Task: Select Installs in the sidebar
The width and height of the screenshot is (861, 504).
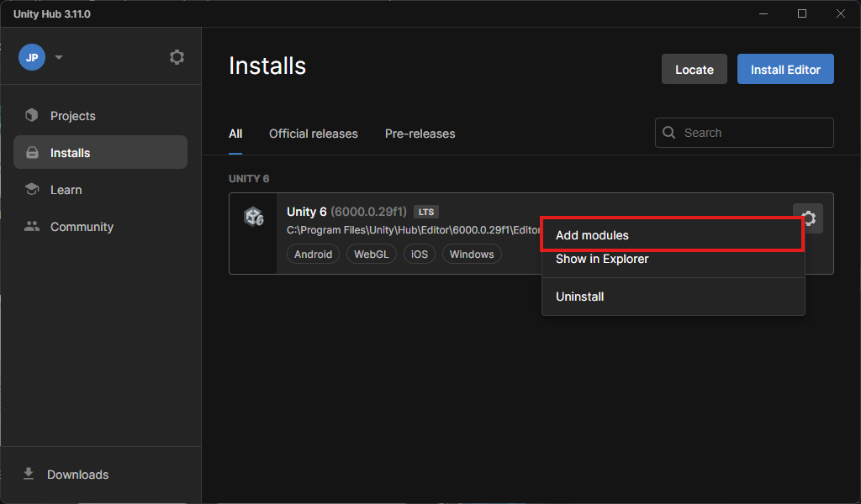Action: click(x=101, y=153)
